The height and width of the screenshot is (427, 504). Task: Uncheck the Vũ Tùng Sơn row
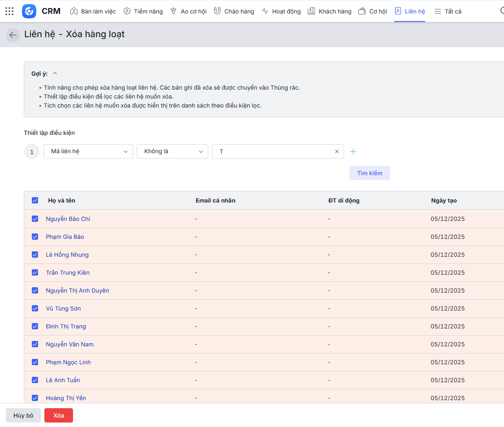(x=35, y=308)
